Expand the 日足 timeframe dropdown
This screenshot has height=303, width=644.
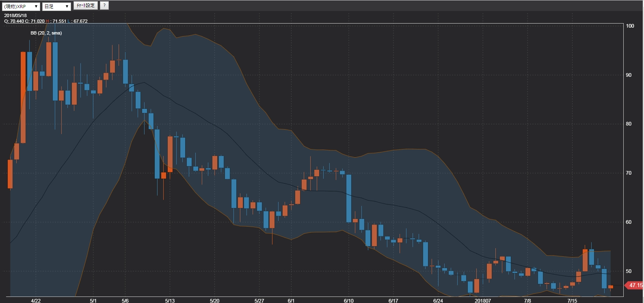click(56, 6)
